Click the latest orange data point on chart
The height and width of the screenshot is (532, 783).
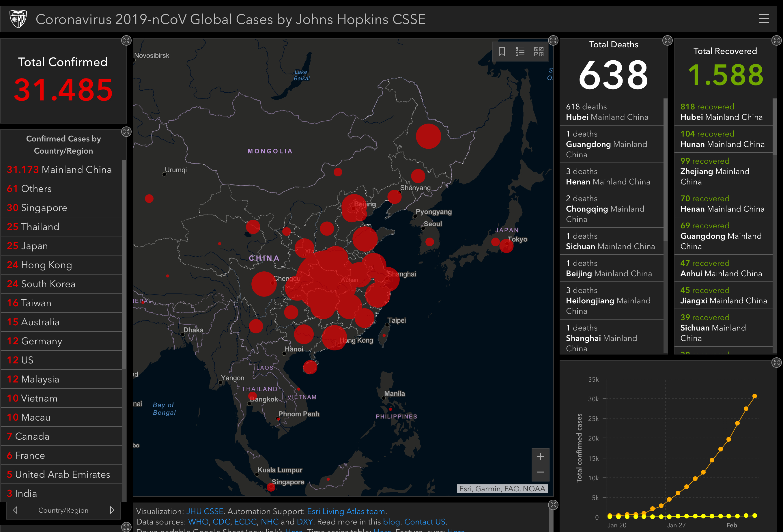click(754, 396)
